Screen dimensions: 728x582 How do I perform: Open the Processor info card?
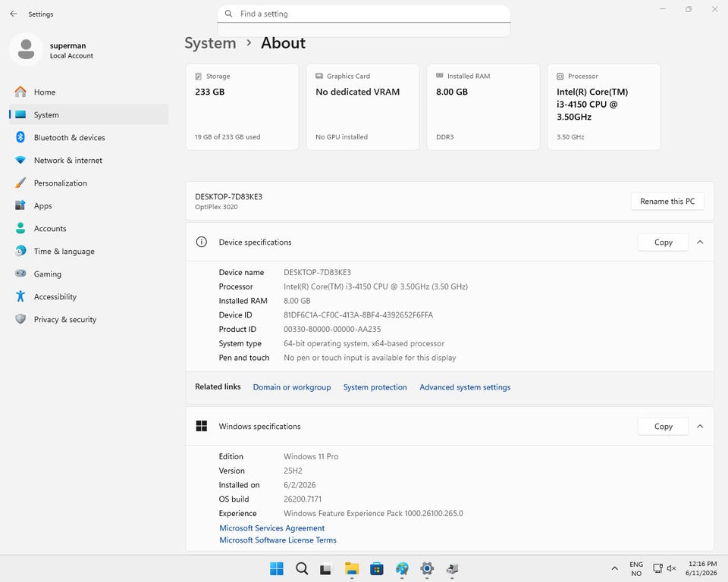click(604, 107)
